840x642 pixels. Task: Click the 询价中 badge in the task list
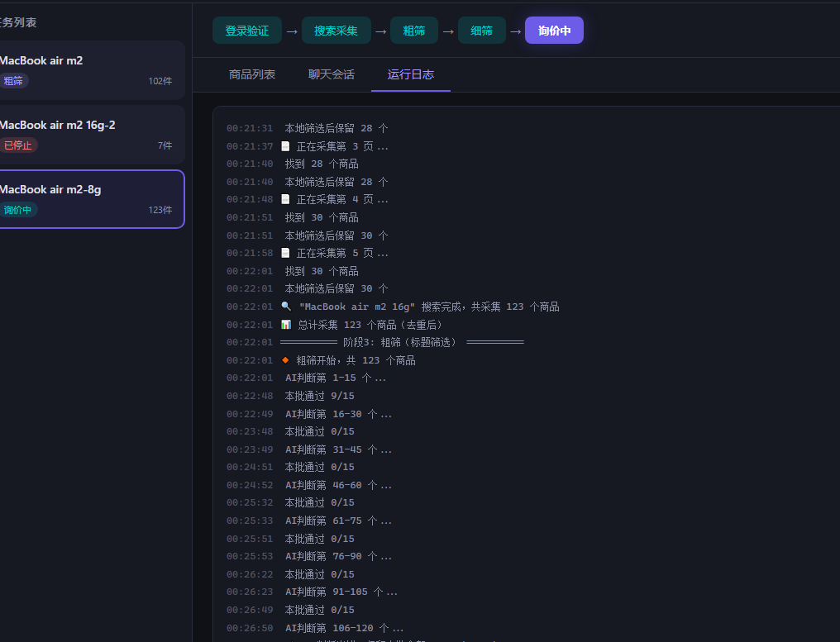click(17, 210)
